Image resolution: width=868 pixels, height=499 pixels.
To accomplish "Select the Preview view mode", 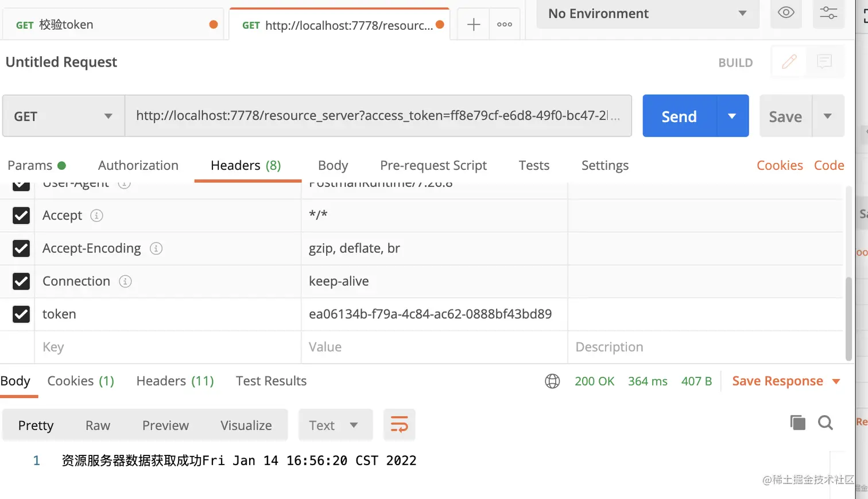I will click(165, 425).
